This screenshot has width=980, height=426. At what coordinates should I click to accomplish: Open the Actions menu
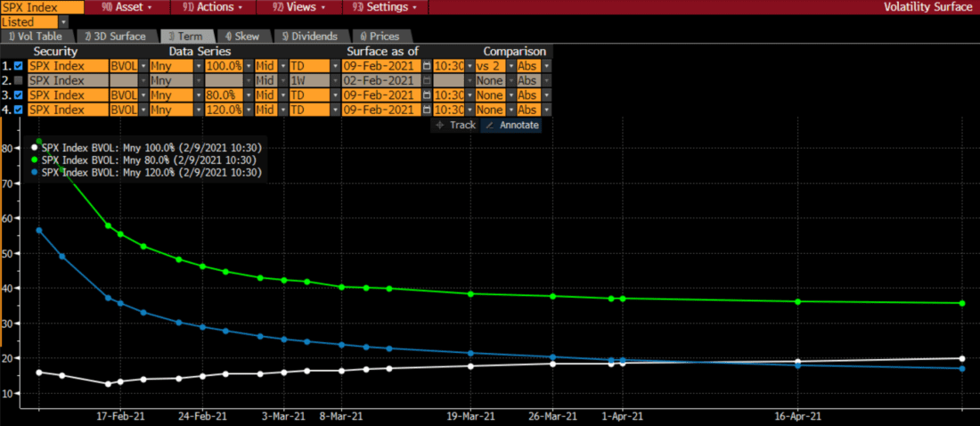[x=214, y=7]
